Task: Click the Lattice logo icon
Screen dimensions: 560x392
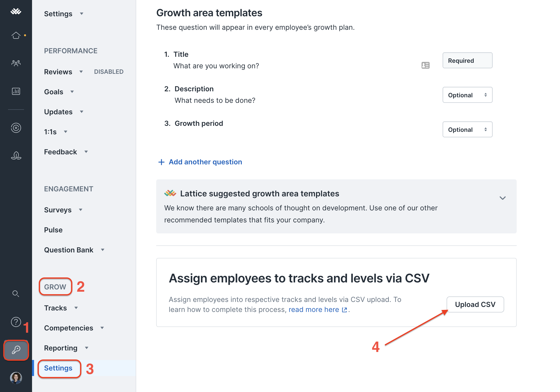Action: click(x=16, y=11)
